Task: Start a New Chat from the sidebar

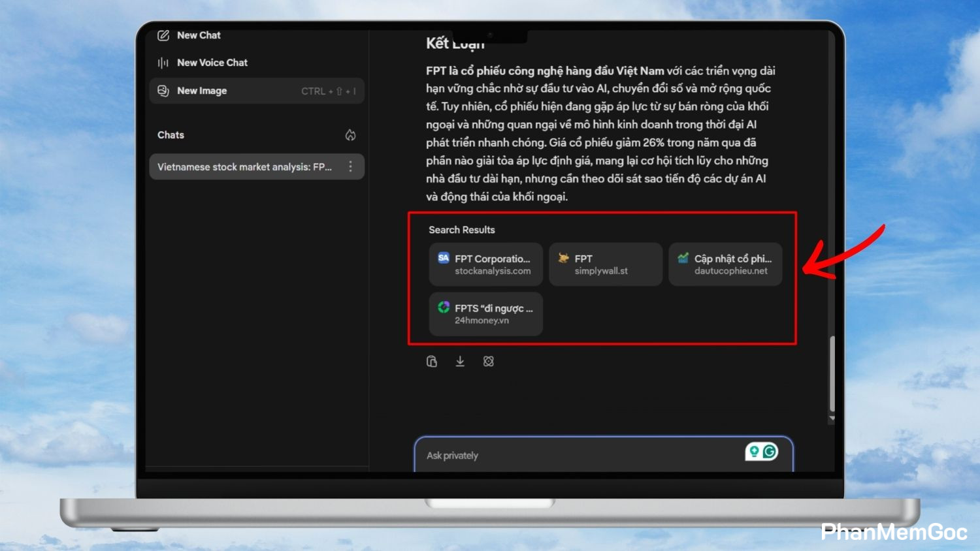Action: tap(189, 35)
